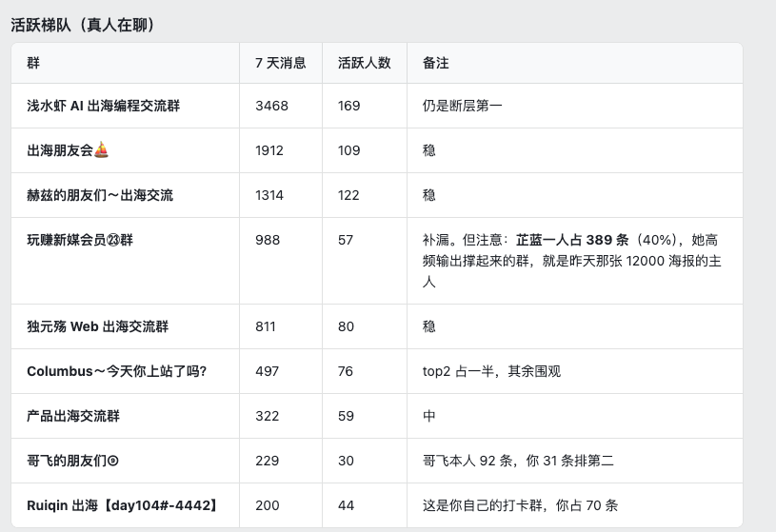776x532 pixels.
Task: Select group name 赫兹的朋友们～出海交流
Action: point(100,195)
